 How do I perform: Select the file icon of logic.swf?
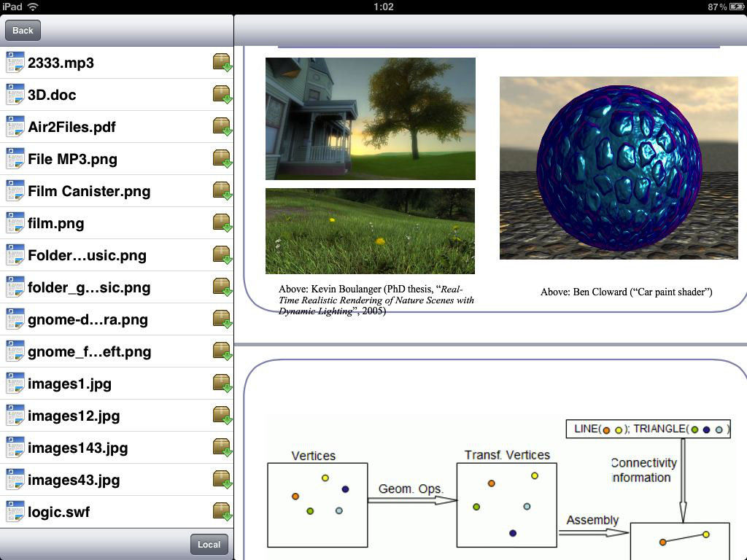tap(15, 511)
